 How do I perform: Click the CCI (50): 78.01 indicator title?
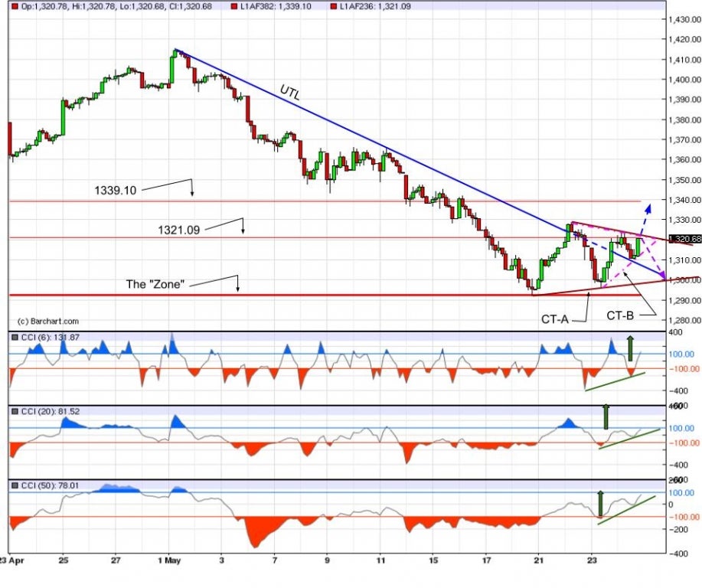point(51,485)
